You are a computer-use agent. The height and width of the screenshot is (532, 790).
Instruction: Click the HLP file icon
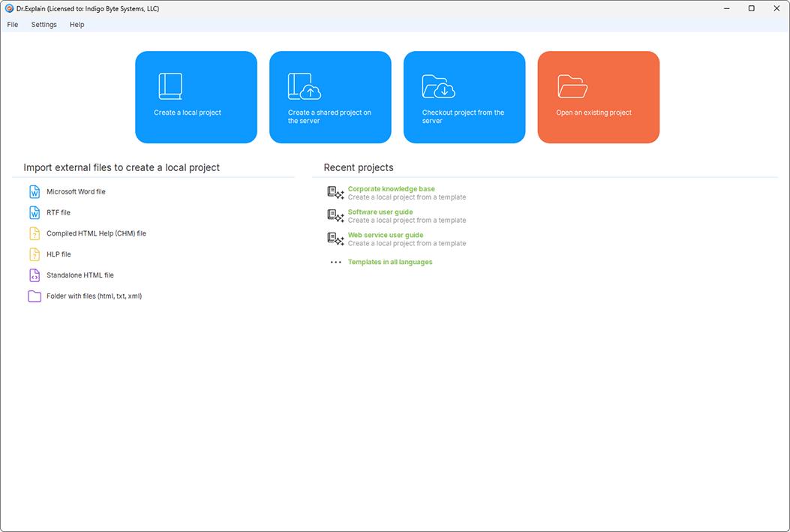(35, 254)
